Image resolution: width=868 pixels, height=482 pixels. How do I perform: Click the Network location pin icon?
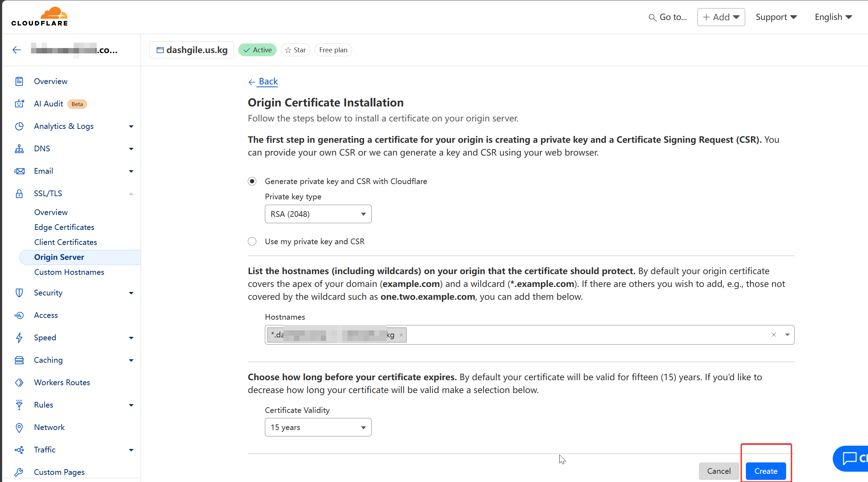[x=19, y=427]
